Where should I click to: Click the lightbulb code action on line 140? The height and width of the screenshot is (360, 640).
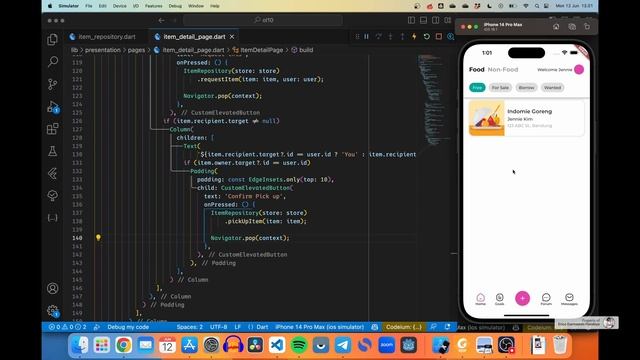click(x=98, y=238)
